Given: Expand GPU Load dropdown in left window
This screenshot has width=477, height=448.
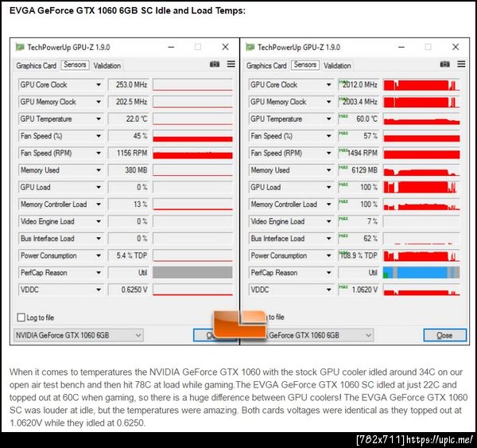Looking at the screenshot, I should pyautogui.click(x=99, y=187).
